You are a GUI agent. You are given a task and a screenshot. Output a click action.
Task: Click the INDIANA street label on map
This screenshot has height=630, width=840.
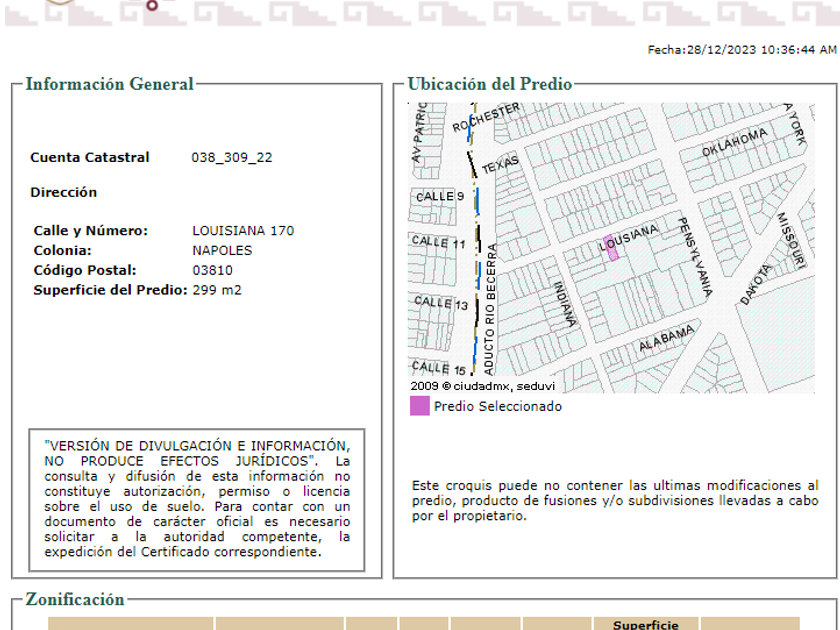pyautogui.click(x=564, y=303)
